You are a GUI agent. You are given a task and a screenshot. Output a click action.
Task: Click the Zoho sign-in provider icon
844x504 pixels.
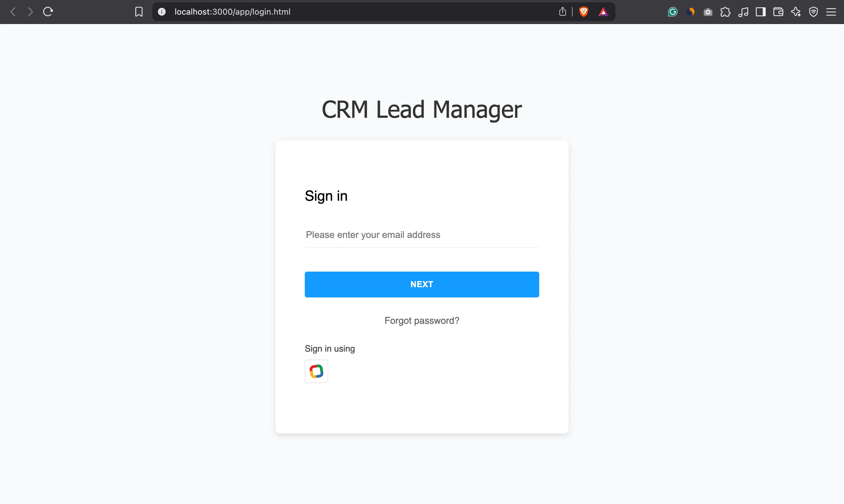(x=316, y=371)
